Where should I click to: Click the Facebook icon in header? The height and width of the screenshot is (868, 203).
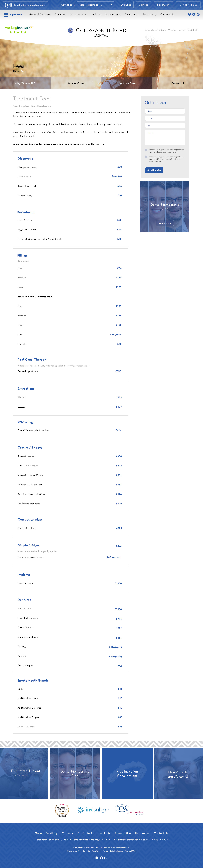coord(189,14)
